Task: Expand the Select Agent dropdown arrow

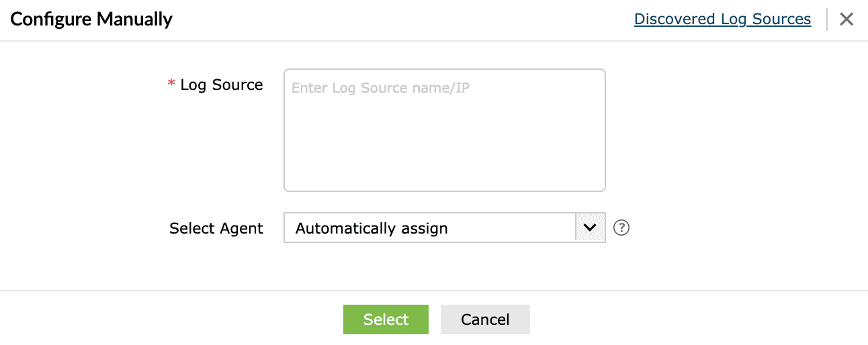Action: (590, 228)
